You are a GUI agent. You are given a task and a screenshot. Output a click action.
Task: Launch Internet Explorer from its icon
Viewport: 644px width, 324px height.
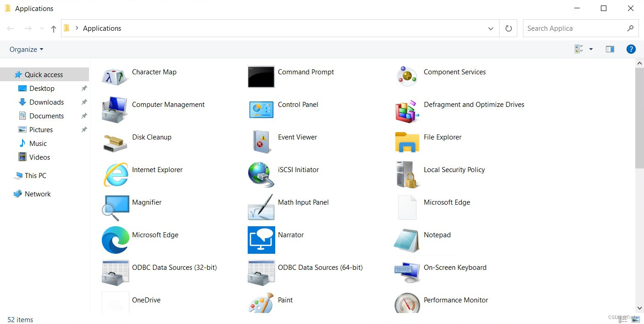tap(116, 174)
